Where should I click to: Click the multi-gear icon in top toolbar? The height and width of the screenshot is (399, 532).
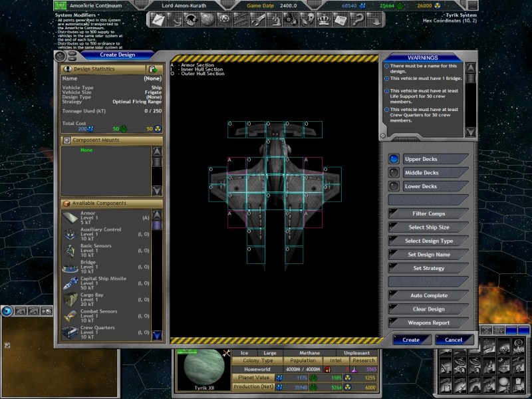(290, 20)
